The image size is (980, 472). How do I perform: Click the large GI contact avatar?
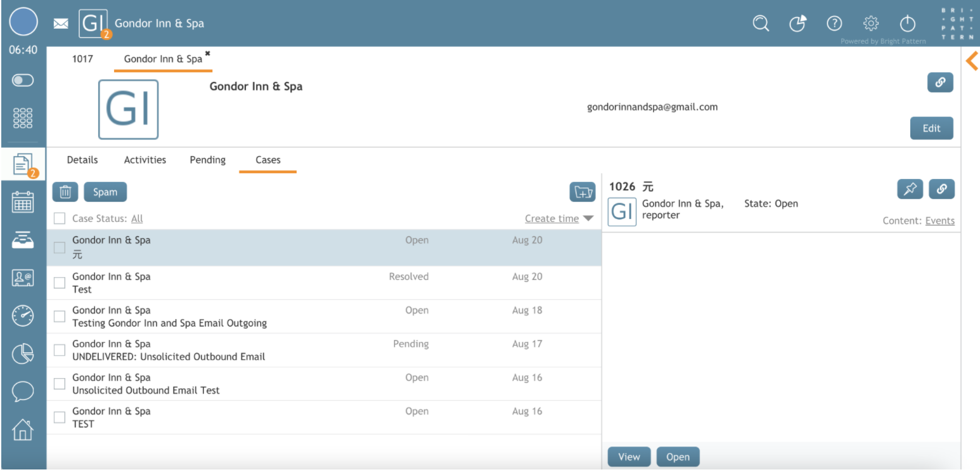[x=128, y=110]
